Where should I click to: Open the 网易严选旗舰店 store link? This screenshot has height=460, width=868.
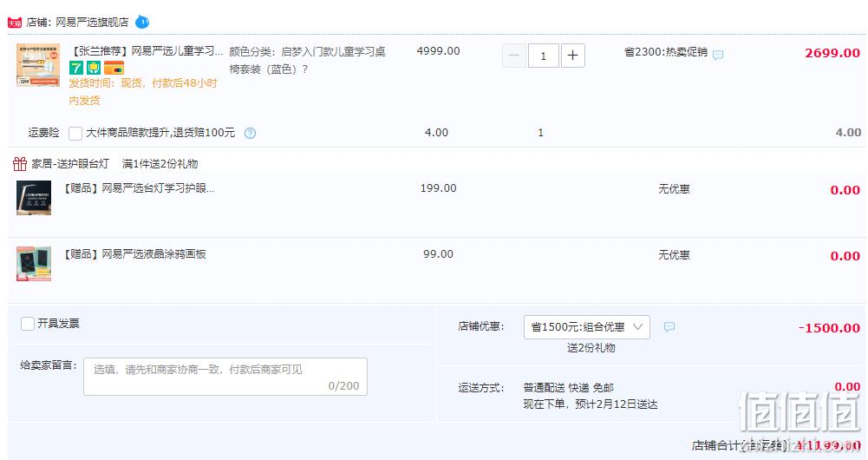[92, 23]
